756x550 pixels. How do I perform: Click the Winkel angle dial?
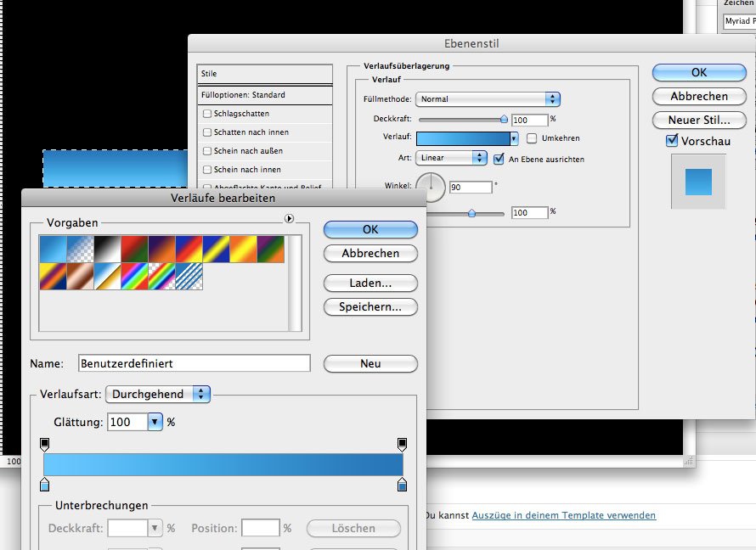[x=431, y=187]
